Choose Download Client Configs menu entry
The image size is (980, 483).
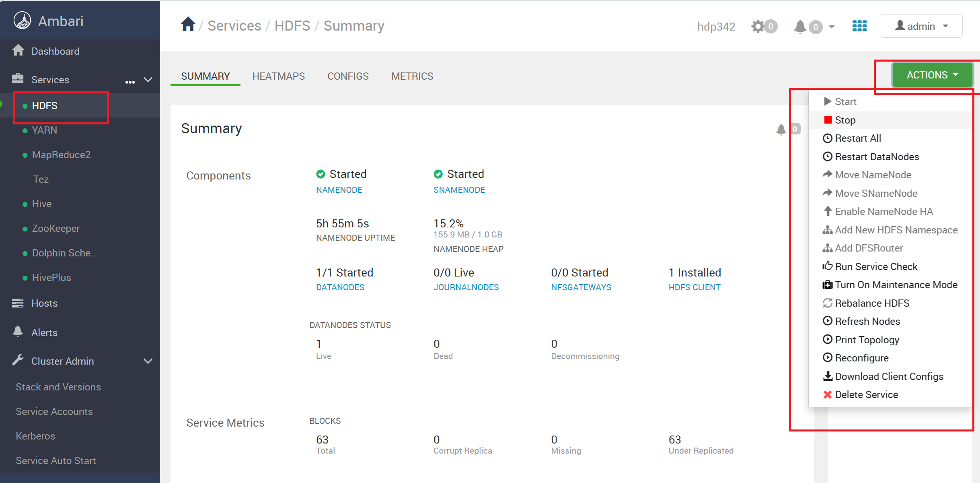[890, 376]
